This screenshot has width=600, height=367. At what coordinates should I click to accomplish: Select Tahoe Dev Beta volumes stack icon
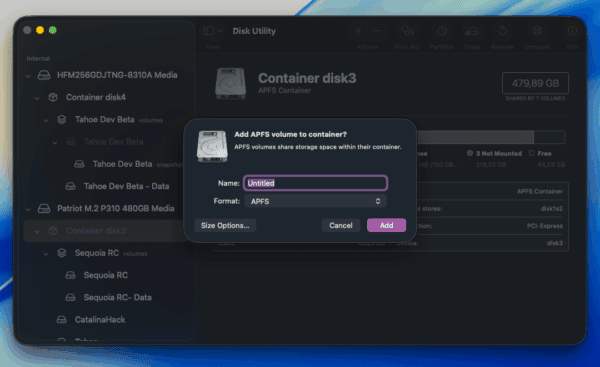(x=62, y=119)
